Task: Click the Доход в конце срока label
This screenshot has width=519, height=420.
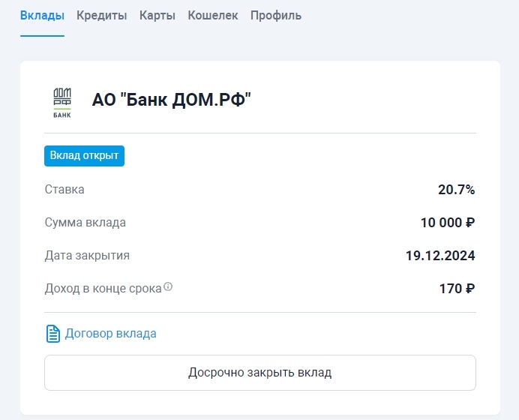Action: pos(103,289)
